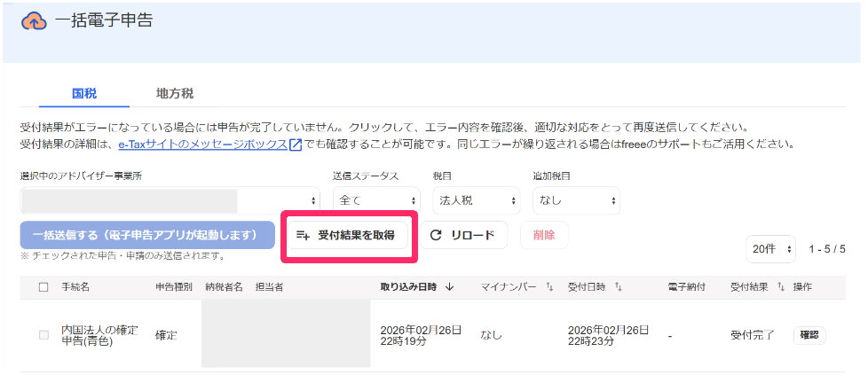Click the sort arrows next to 受付結果
Image resolution: width=868 pixels, height=375 pixels.
781,287
